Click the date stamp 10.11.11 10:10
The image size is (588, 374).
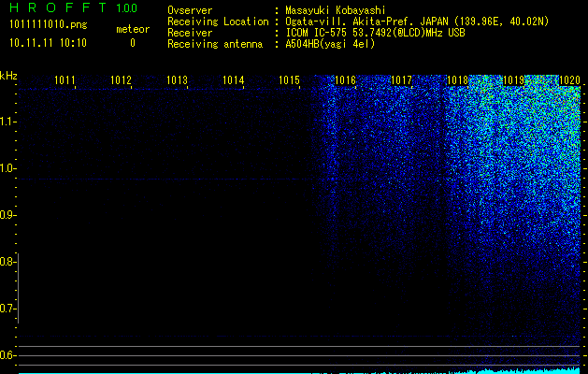[48, 43]
